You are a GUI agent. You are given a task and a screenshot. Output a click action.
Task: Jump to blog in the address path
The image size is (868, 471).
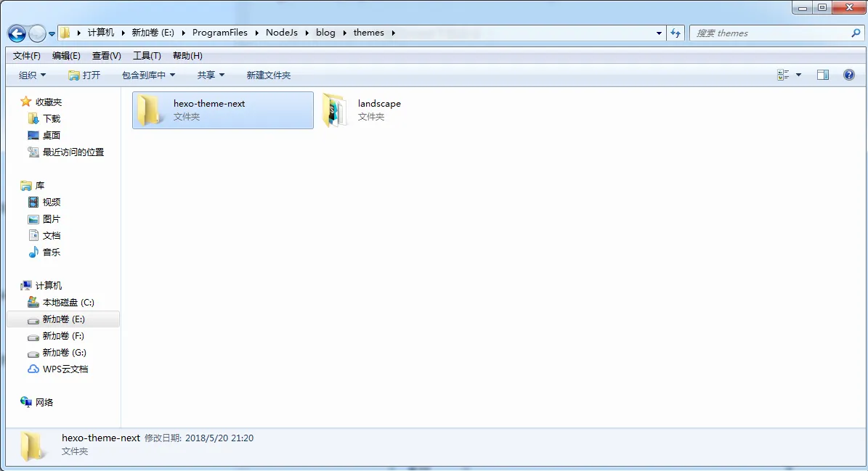[x=325, y=33]
